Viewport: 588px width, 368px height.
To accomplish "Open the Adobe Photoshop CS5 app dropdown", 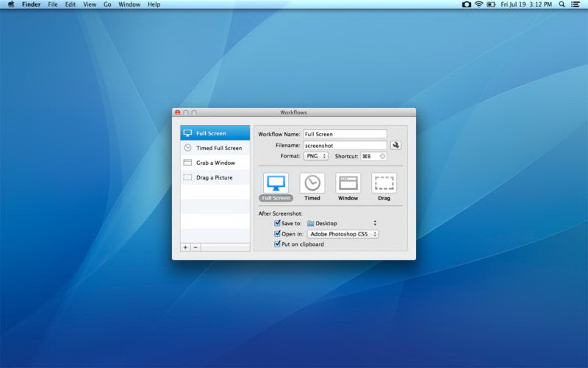I will pyautogui.click(x=343, y=234).
